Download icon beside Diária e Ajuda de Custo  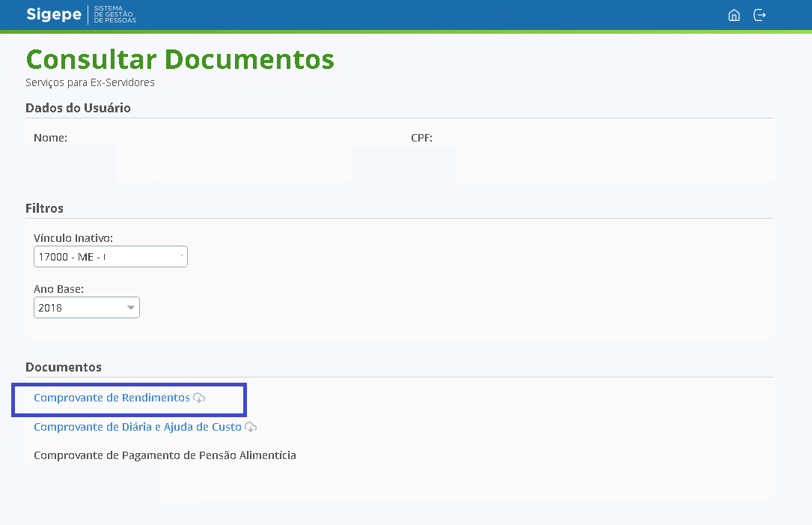251,427
